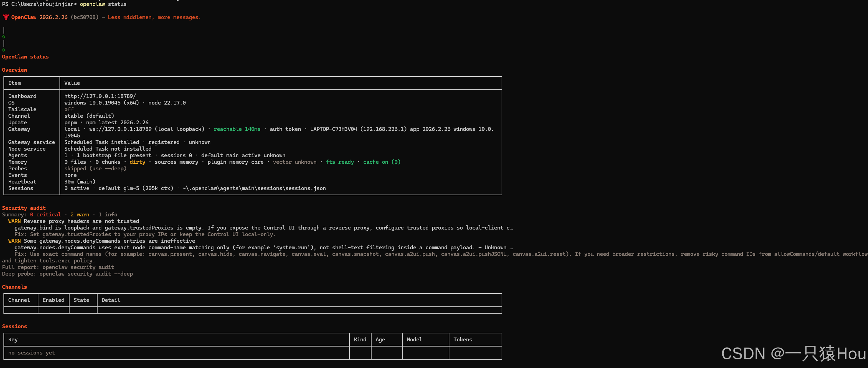Click 'default glm-5 (205k ctx)' text
This screenshot has height=368, width=868.
coord(136,188)
